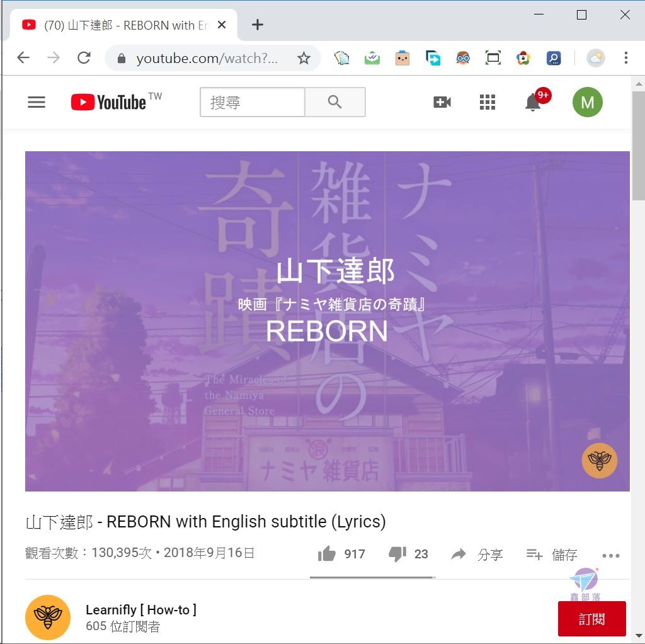Open the green M account avatar
Viewport: 645px width, 644px height.
click(x=588, y=102)
